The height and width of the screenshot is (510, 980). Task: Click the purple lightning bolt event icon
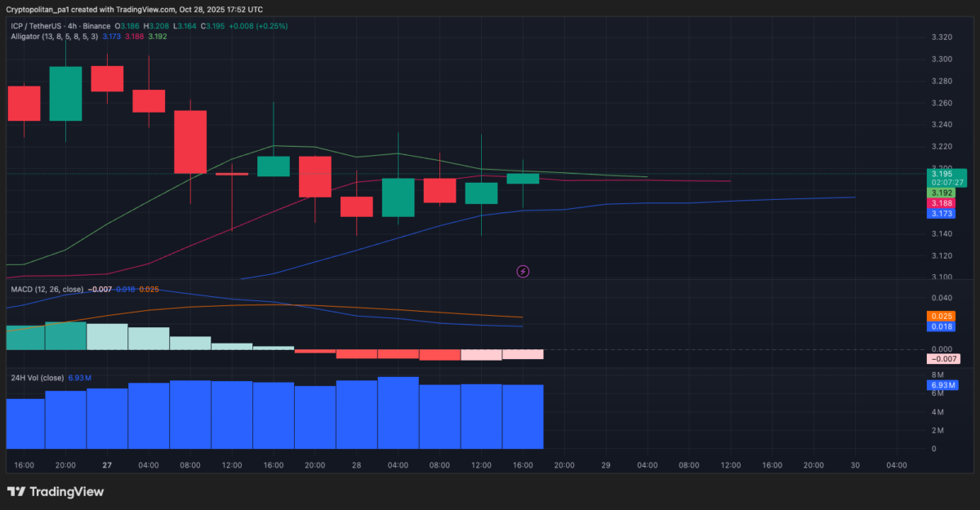(x=523, y=271)
